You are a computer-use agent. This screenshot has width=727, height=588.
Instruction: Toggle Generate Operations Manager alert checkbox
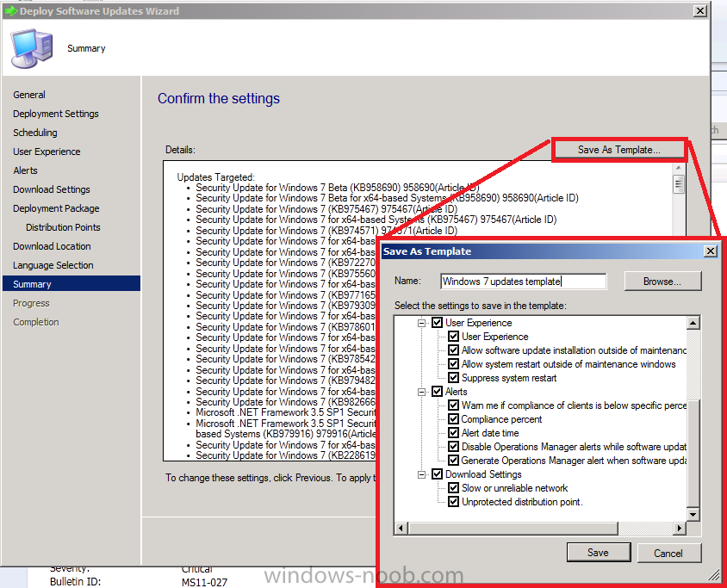tap(453, 461)
